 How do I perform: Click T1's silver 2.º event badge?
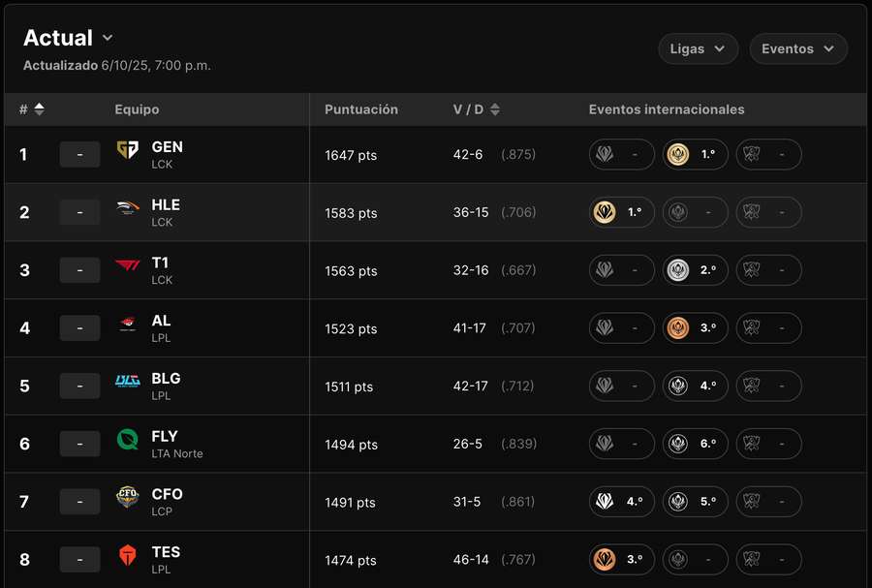695,270
